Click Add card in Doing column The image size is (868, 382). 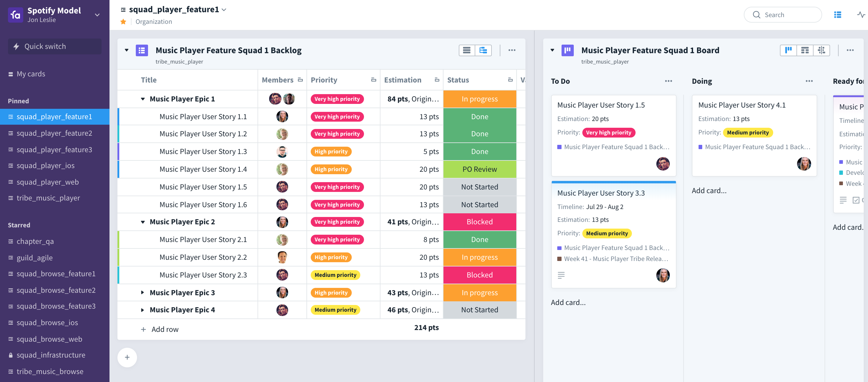coord(709,190)
